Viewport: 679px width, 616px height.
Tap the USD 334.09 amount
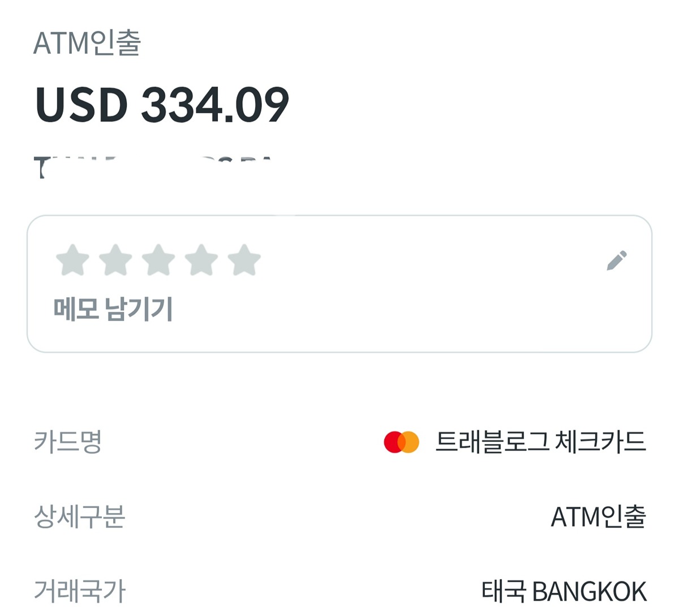click(162, 105)
